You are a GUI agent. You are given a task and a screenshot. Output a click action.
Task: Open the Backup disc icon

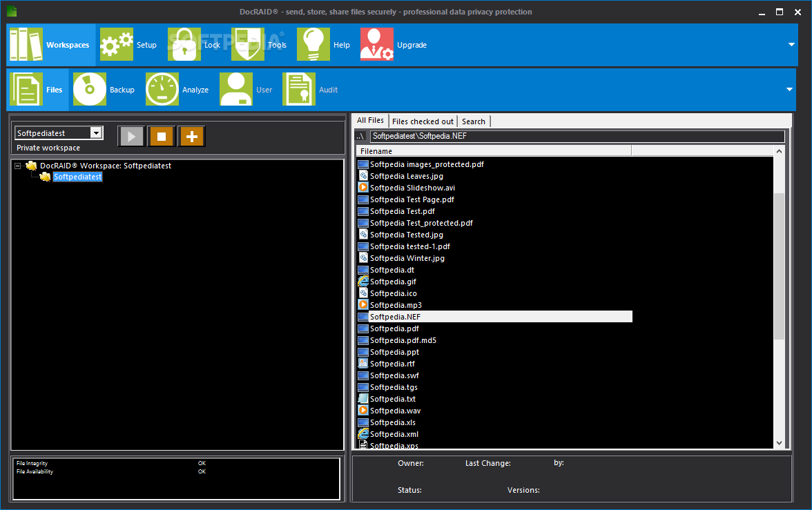[x=90, y=89]
